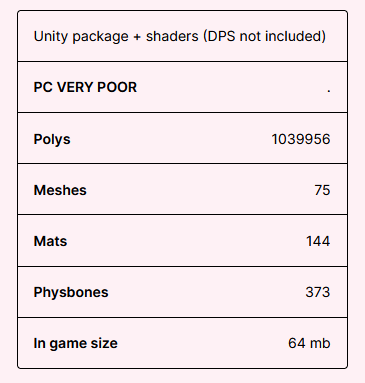Select the mats value 144
365x383 pixels.
(x=318, y=241)
